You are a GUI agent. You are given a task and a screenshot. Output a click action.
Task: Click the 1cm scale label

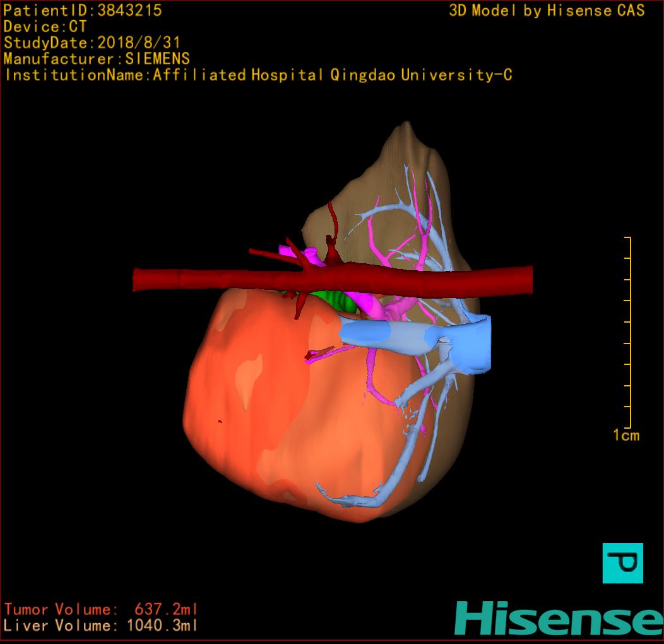tap(626, 435)
